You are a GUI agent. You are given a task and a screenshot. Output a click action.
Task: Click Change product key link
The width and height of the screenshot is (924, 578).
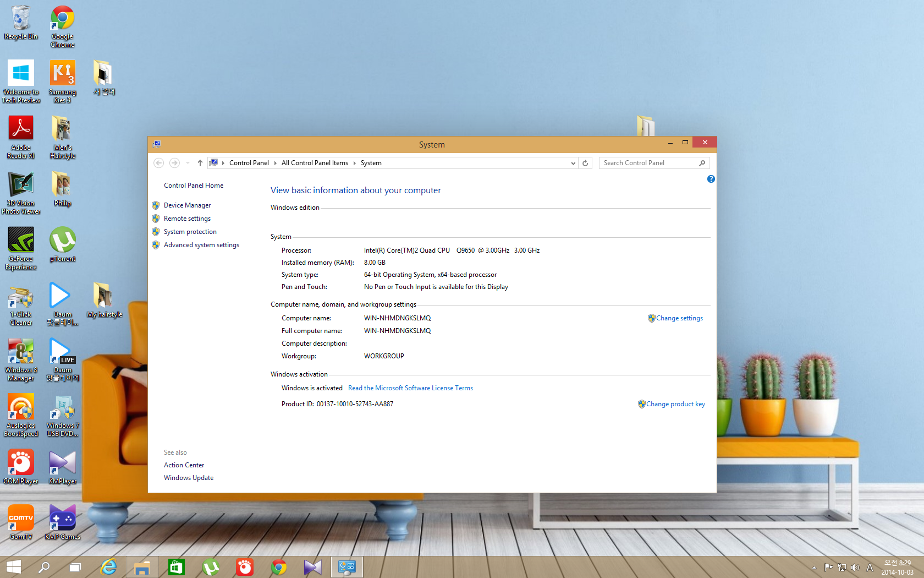point(675,404)
